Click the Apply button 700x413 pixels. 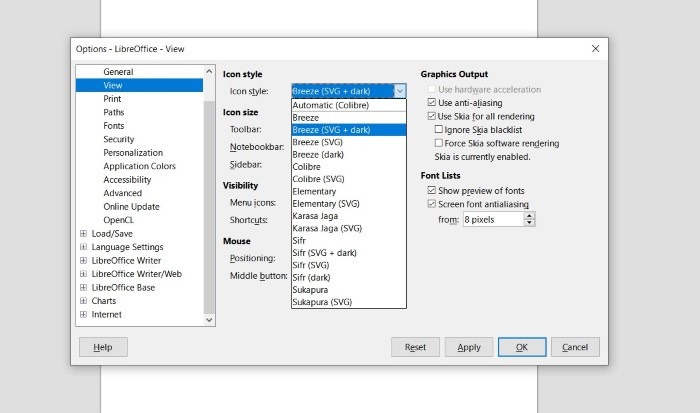coord(469,347)
